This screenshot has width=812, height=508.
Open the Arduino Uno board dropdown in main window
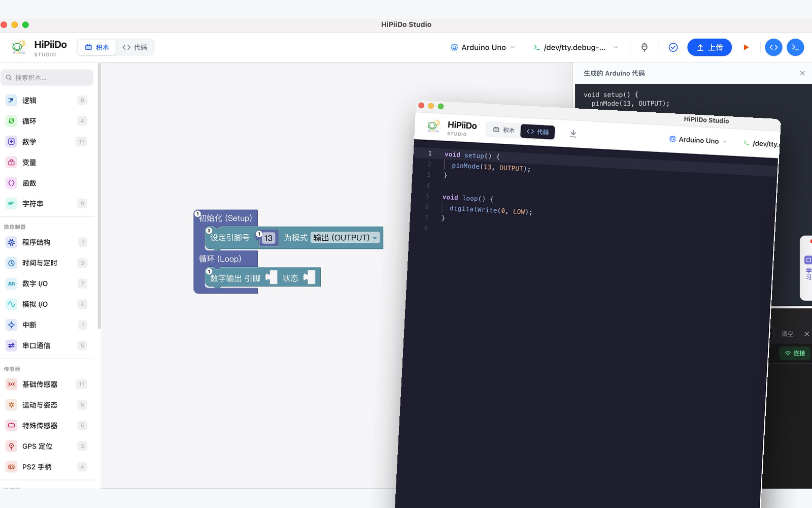tap(483, 47)
